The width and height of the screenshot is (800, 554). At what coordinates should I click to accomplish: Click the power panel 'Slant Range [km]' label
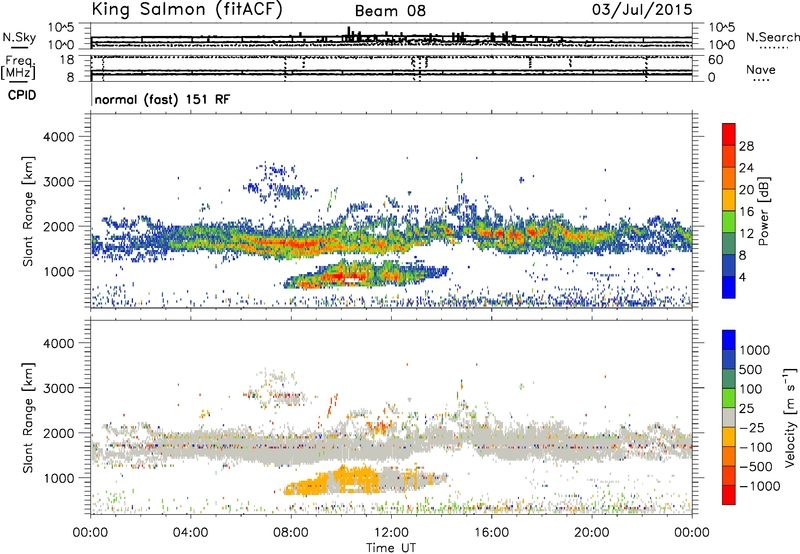[x=28, y=211]
